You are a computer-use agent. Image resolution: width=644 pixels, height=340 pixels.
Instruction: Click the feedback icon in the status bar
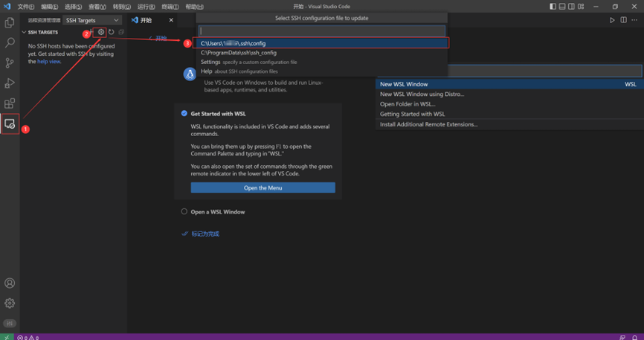pyautogui.click(x=622, y=337)
